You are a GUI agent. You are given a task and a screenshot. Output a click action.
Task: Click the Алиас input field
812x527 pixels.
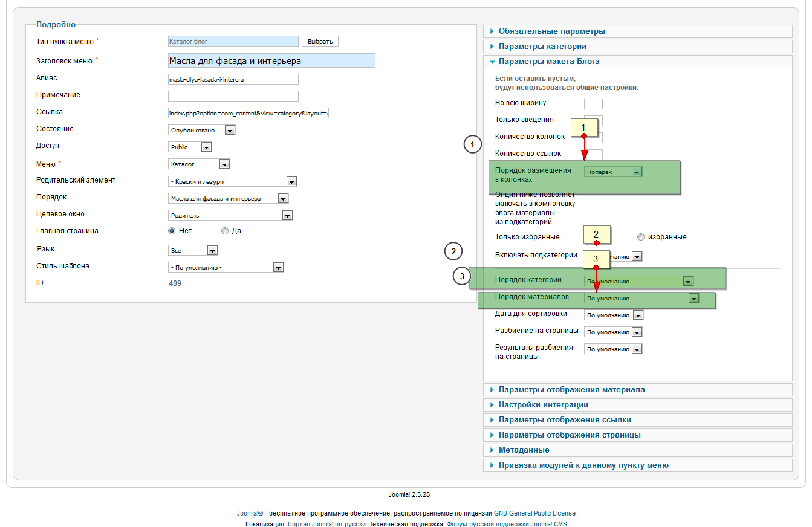[233, 79]
